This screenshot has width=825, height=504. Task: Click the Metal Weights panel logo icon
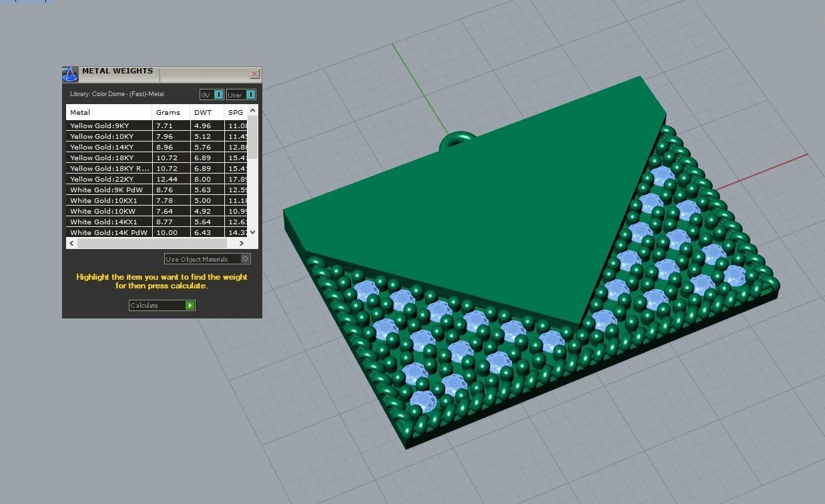pyautogui.click(x=70, y=74)
